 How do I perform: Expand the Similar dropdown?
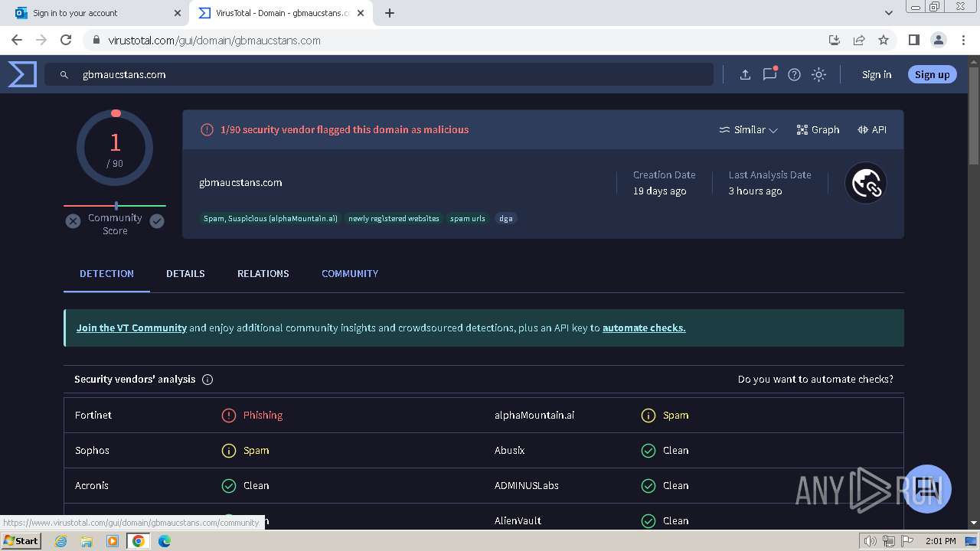[x=748, y=130]
